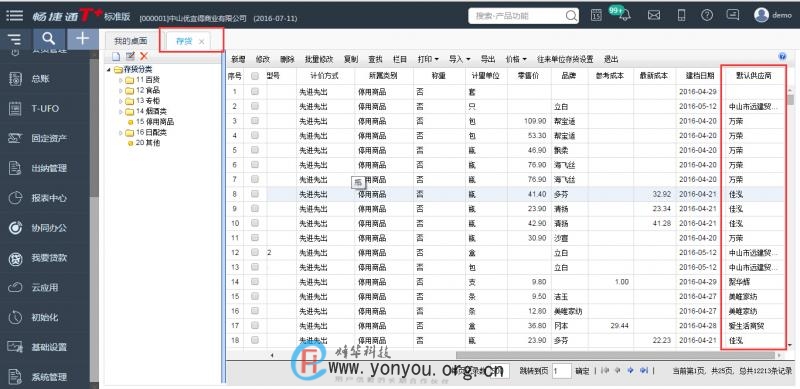The width and height of the screenshot is (800, 389).
Task: Click 导出 in the toolbar
Action: (488, 59)
